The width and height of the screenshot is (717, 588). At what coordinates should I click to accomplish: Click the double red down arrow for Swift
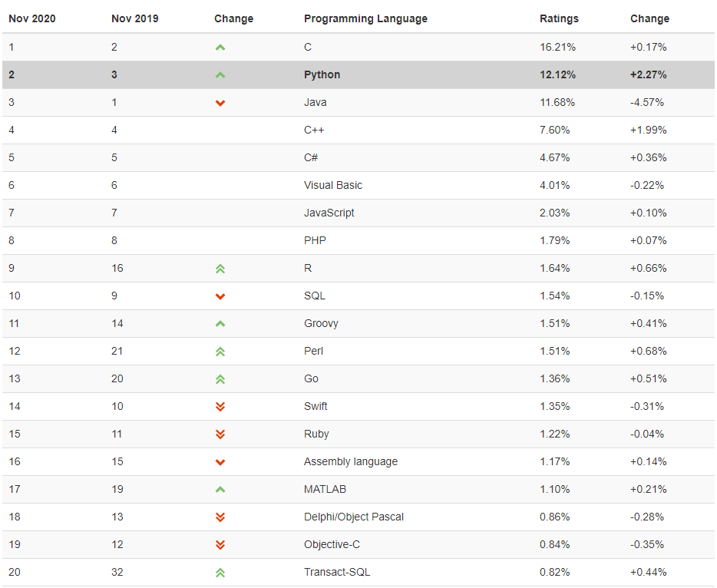point(220,407)
